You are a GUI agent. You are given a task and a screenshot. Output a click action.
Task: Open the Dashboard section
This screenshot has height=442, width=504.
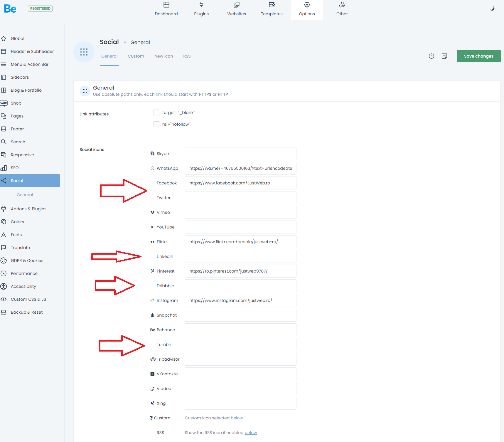166,9
